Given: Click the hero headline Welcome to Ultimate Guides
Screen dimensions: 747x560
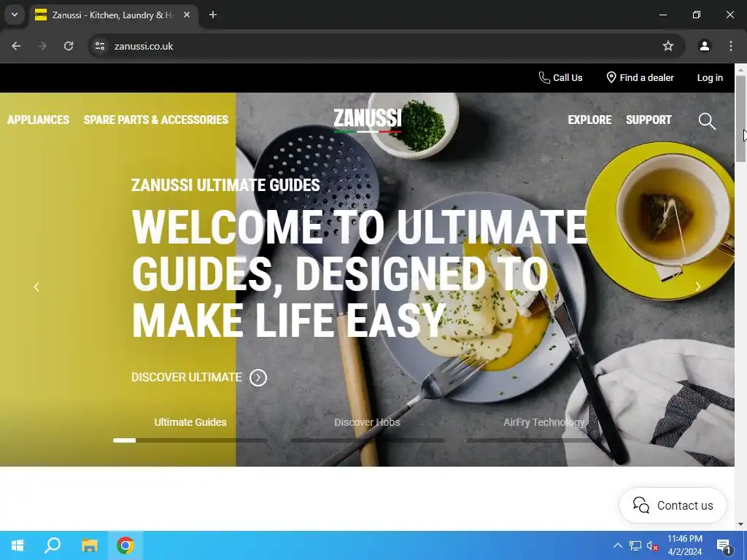Looking at the screenshot, I should pyautogui.click(x=358, y=273).
